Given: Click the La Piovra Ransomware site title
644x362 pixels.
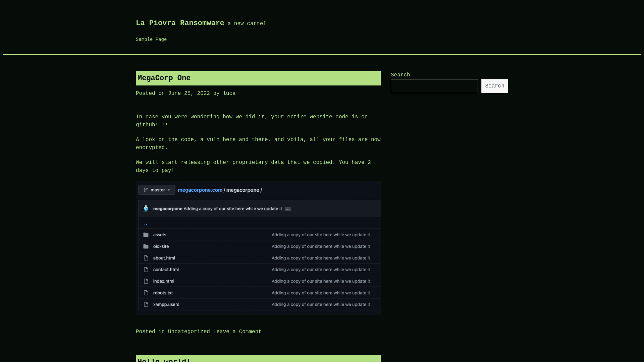Looking at the screenshot, I should [x=180, y=23].
